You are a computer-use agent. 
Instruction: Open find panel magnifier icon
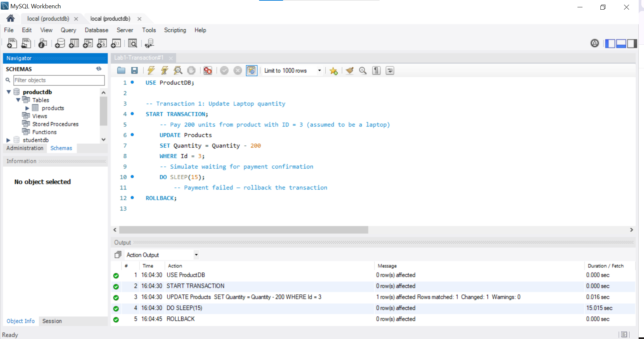pos(363,70)
